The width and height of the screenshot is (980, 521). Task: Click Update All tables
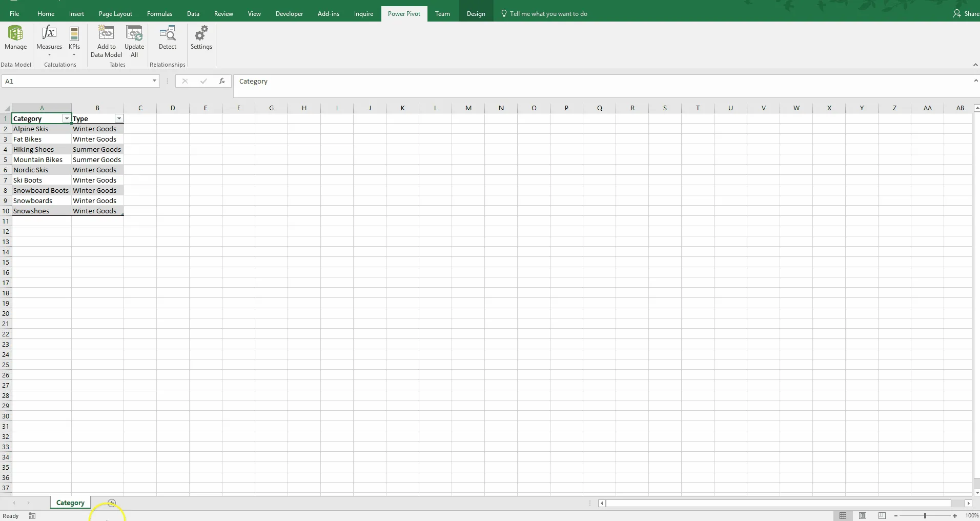pyautogui.click(x=134, y=41)
